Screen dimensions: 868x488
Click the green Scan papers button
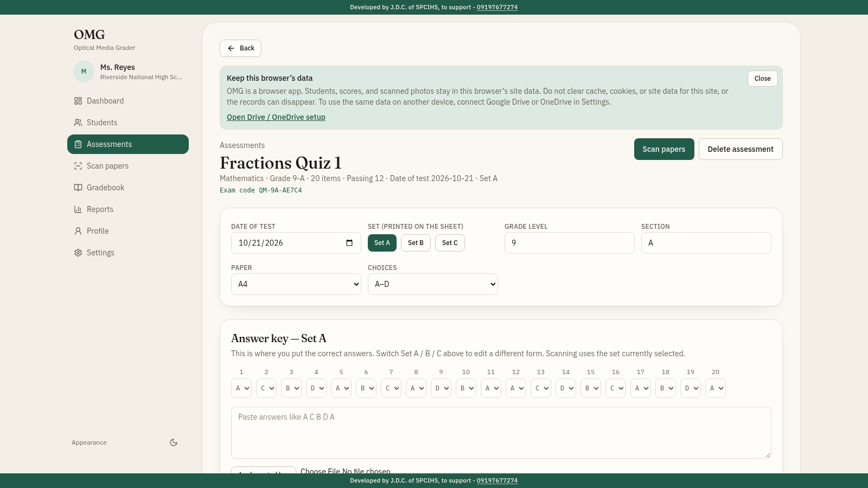point(664,149)
